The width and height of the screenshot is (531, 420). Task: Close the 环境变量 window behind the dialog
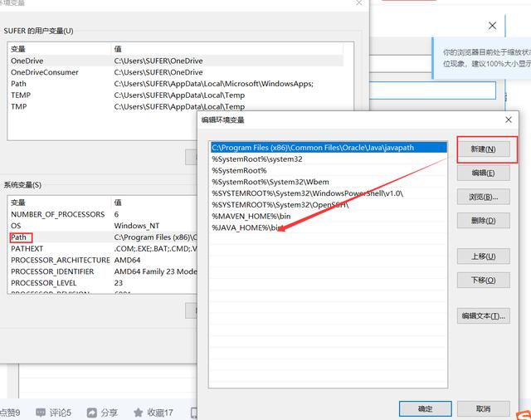(359, 2)
